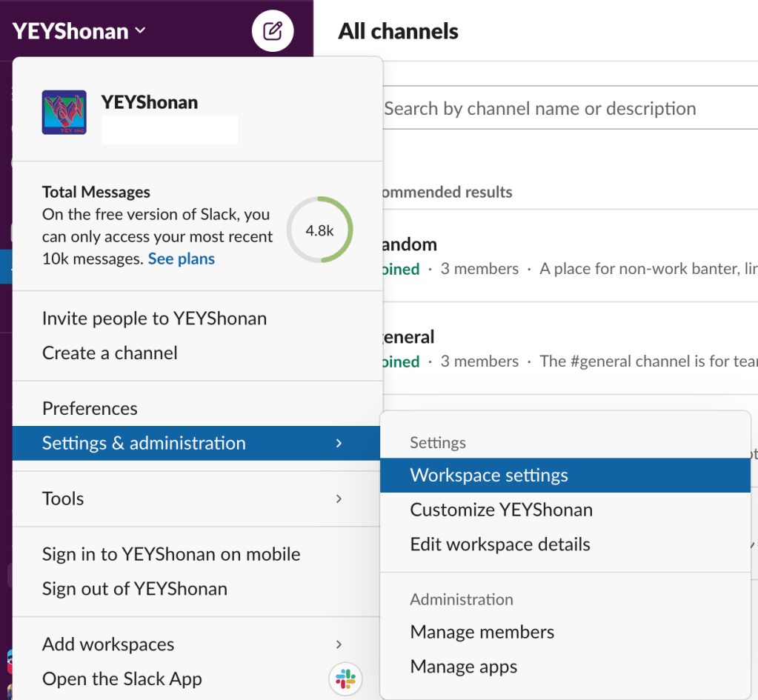Open Manage members
Screen dimensions: 758x700
[482, 632]
